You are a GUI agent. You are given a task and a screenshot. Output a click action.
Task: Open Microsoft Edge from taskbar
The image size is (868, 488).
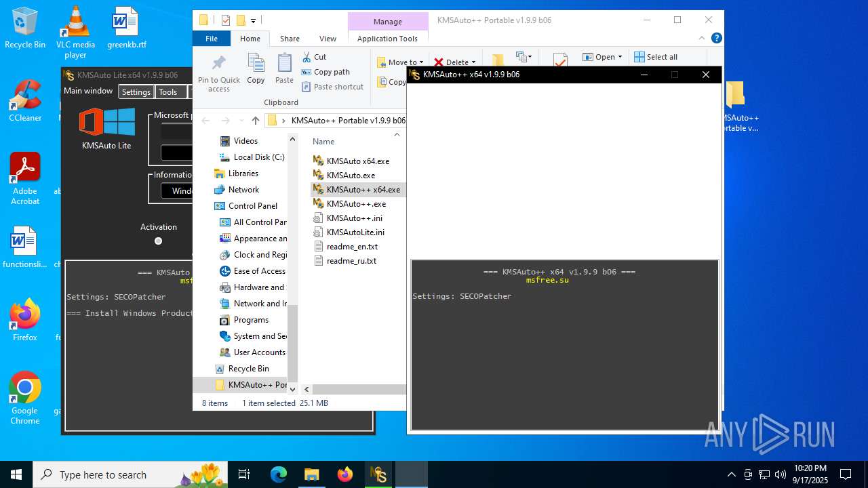(279, 474)
